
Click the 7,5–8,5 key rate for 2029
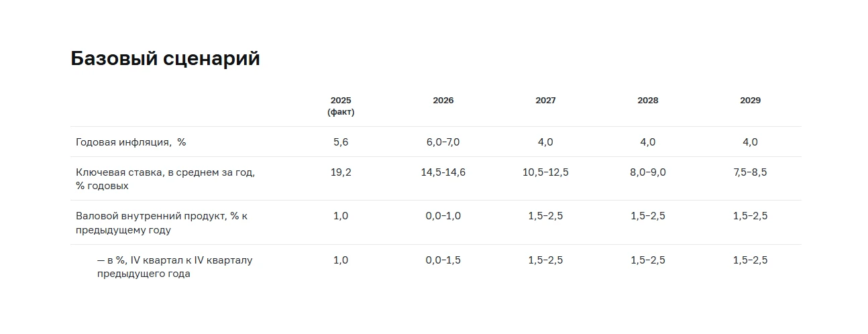(750, 172)
